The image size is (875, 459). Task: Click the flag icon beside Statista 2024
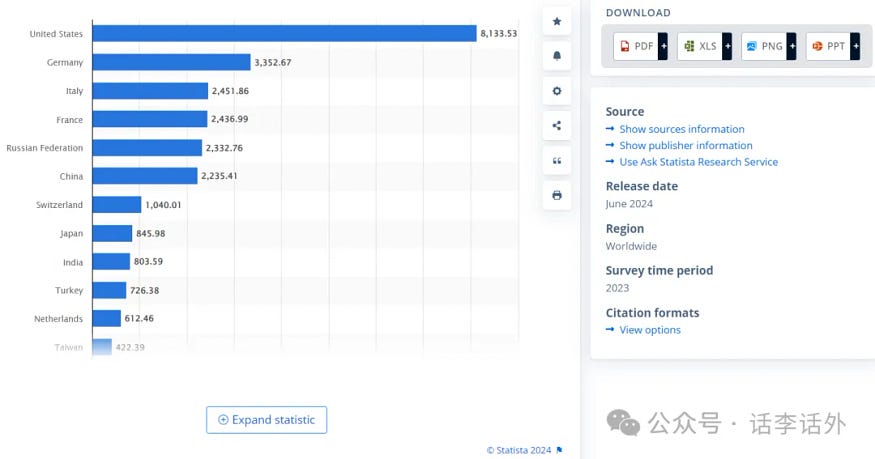click(559, 450)
